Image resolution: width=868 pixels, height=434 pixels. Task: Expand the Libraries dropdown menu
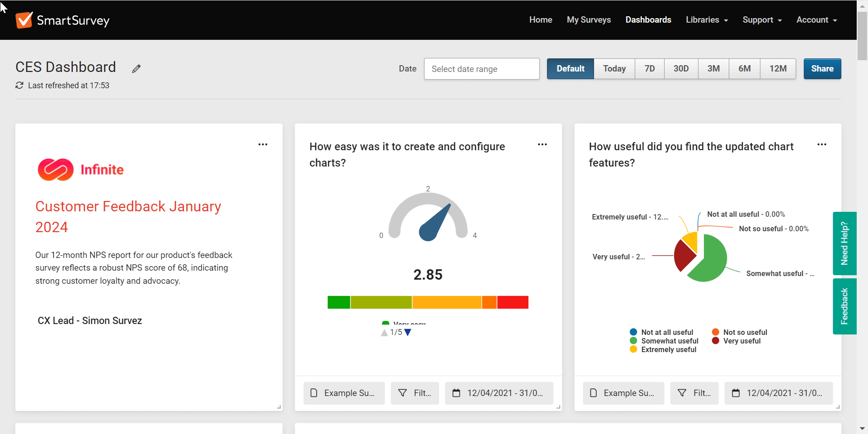(x=707, y=20)
